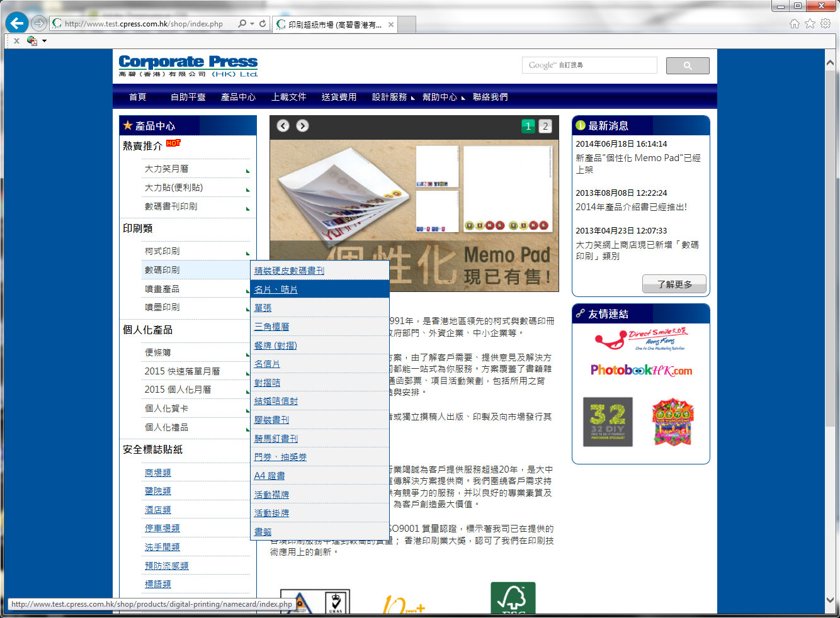The image size is (840, 618).
Task: Open the browser home icon
Action: 795,24
